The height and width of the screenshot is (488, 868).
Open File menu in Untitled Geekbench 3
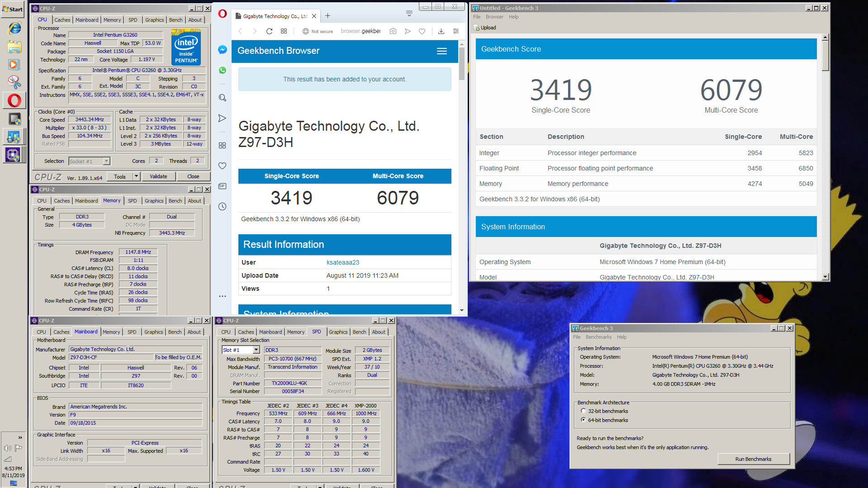(x=477, y=17)
